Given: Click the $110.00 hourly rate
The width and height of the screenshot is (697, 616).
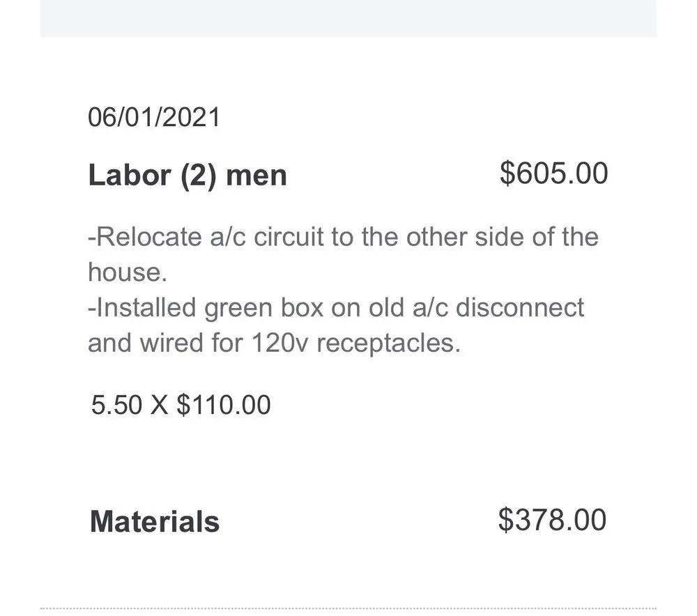Looking at the screenshot, I should pos(223,405).
